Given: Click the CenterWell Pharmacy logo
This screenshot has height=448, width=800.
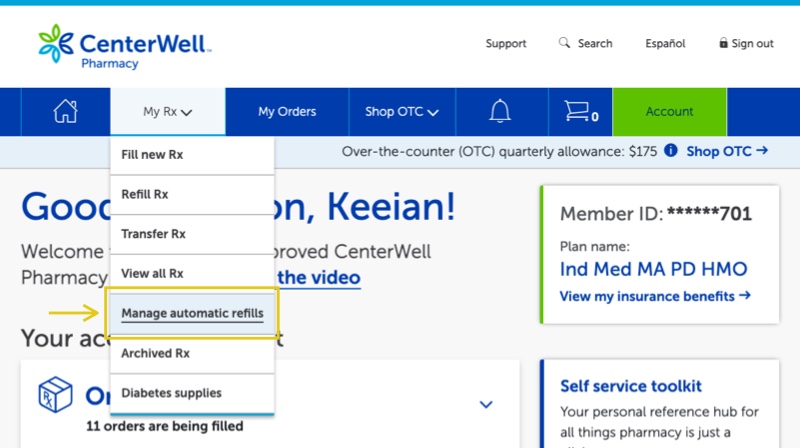Looking at the screenshot, I should [124, 46].
